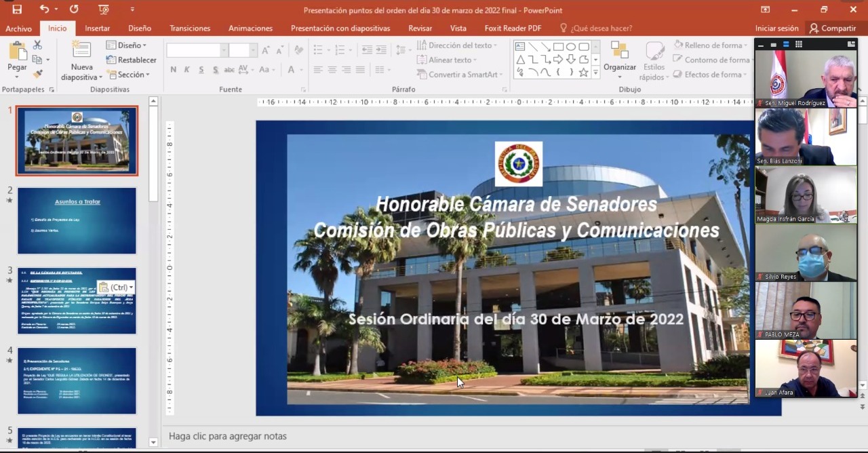Screen dimensions: 868x453
Task: Align text left in Párrafo group
Action: 318,70
